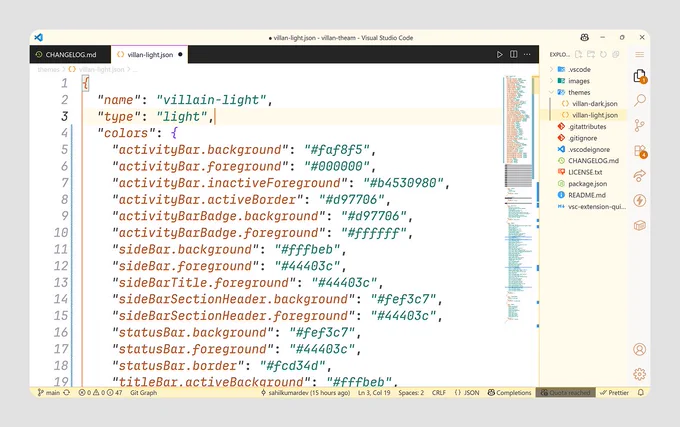Screen dimensions: 680x427
Task: Click the Completions Copilot status item
Action: (x=509, y=392)
